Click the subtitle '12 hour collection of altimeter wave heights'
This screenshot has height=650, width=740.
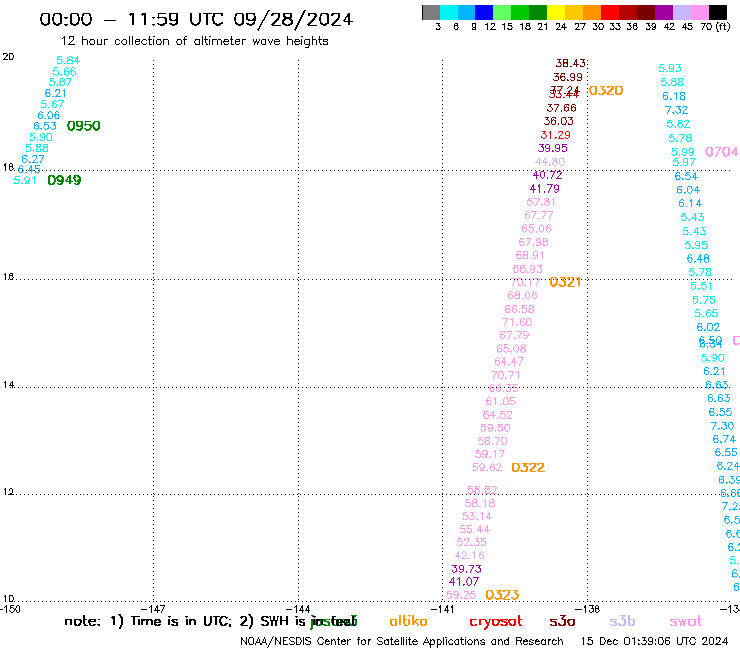coord(194,41)
